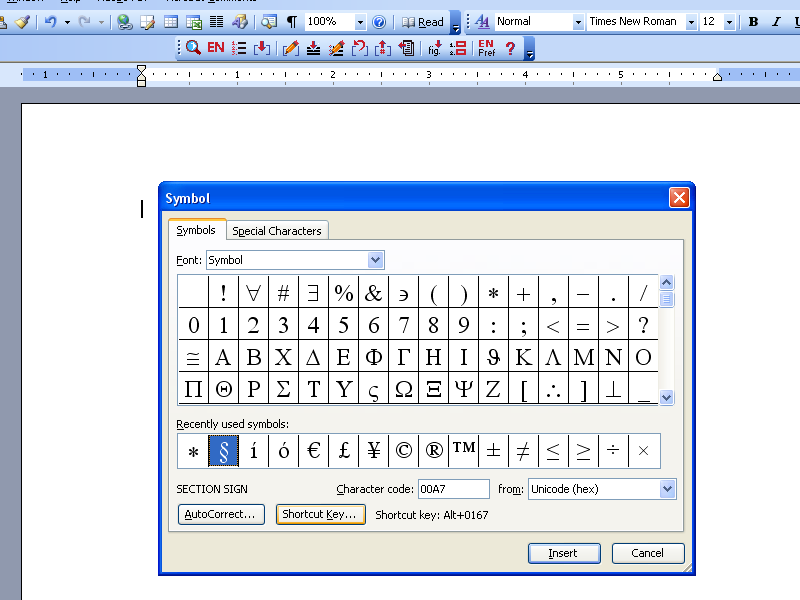Select the Delta Δ symbol in grid
This screenshot has height=600, width=800.
tap(314, 357)
